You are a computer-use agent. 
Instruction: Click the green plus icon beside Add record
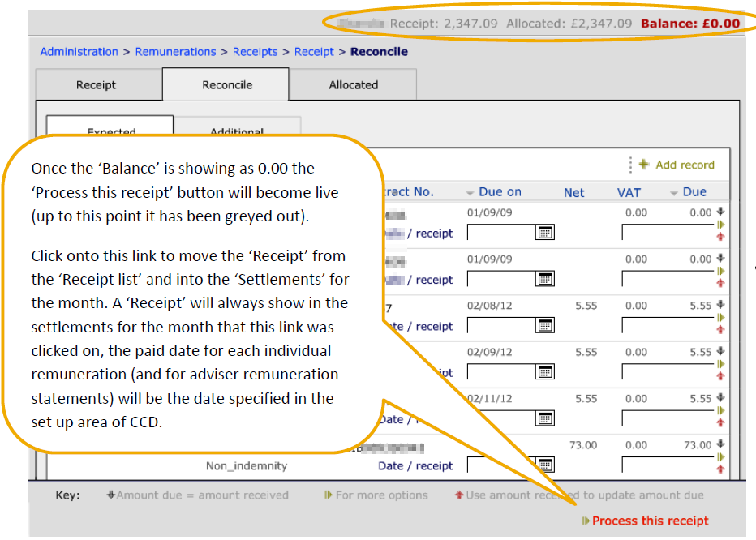pyautogui.click(x=644, y=165)
